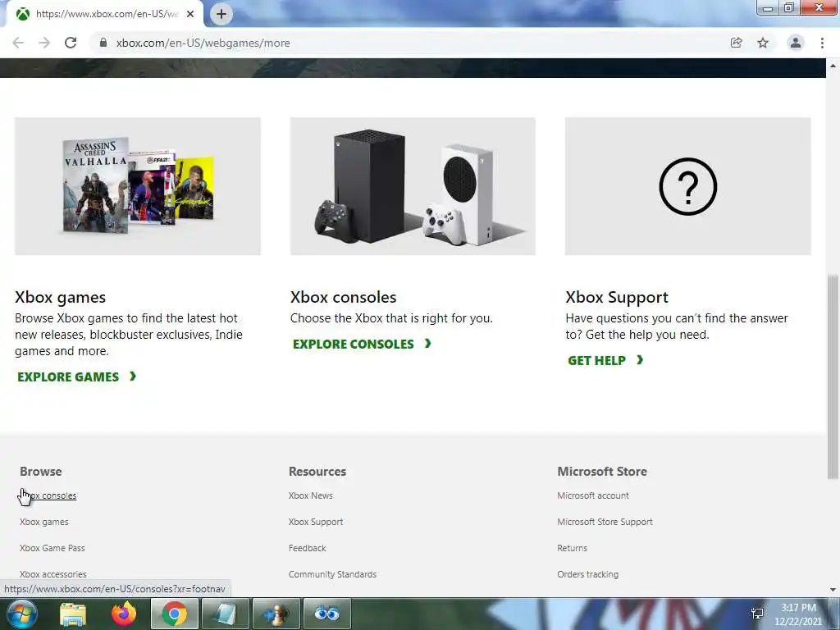
Task: Click the Xbox Support heading
Action: pyautogui.click(x=617, y=297)
